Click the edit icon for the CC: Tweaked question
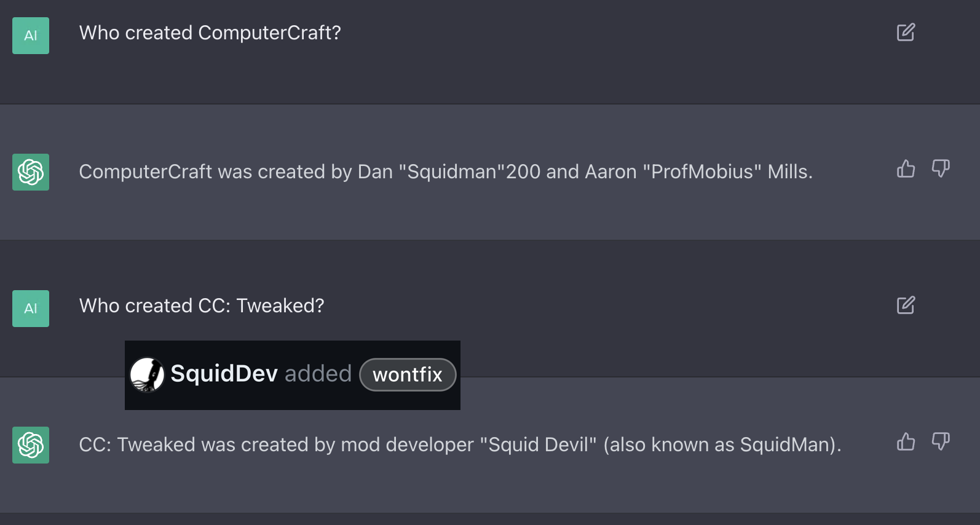The height and width of the screenshot is (525, 980). [x=906, y=306]
